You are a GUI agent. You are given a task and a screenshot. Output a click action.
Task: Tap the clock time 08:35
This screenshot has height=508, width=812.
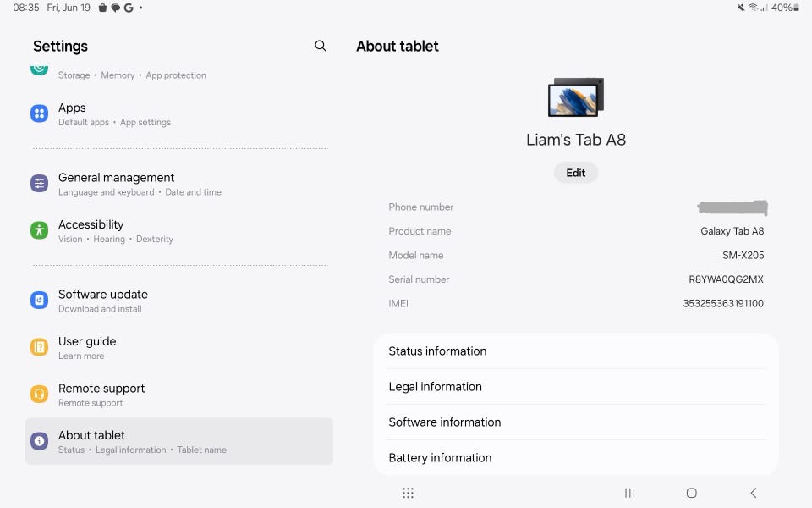pos(26,8)
